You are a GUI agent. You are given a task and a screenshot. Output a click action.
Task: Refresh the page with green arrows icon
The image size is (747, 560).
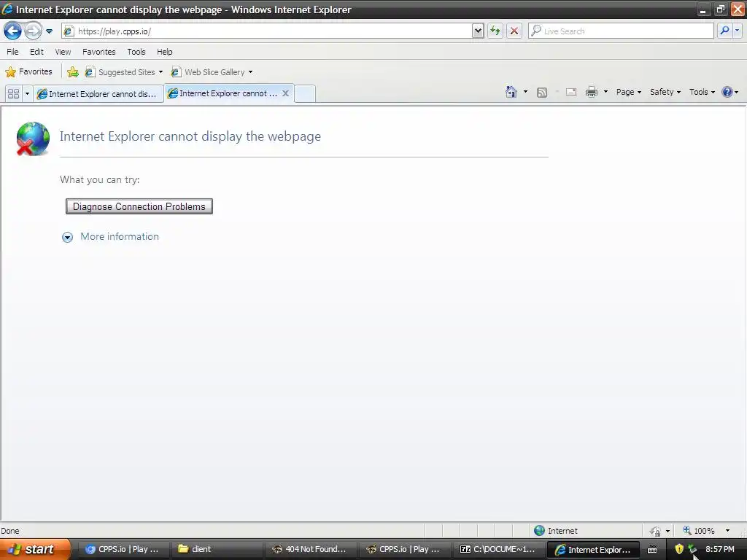(x=495, y=31)
